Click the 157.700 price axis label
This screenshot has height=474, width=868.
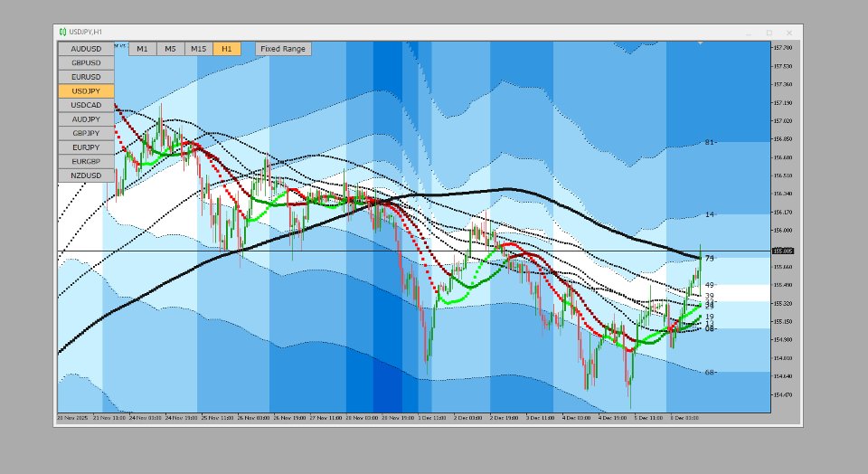tap(783, 48)
